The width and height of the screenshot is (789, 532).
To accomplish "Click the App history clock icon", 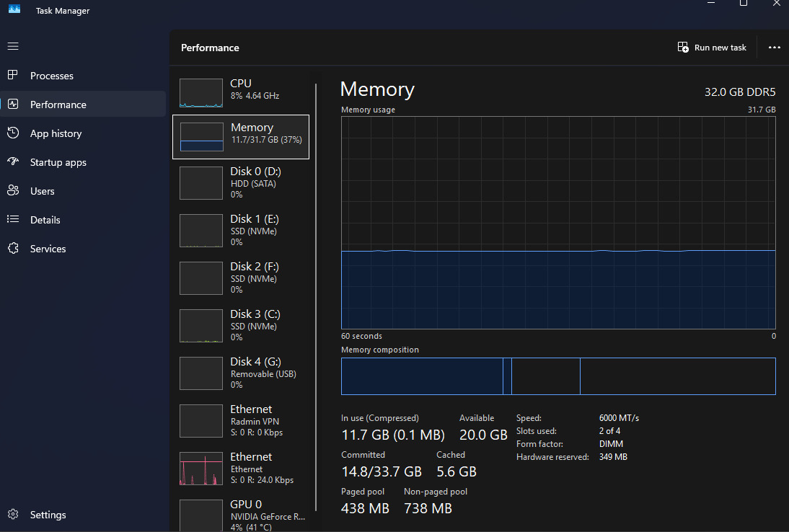I will [x=13, y=133].
